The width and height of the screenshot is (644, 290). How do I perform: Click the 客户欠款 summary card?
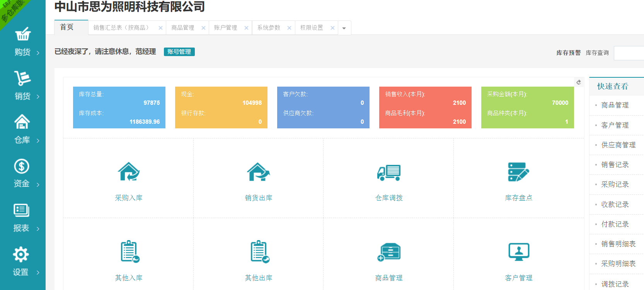(x=323, y=107)
